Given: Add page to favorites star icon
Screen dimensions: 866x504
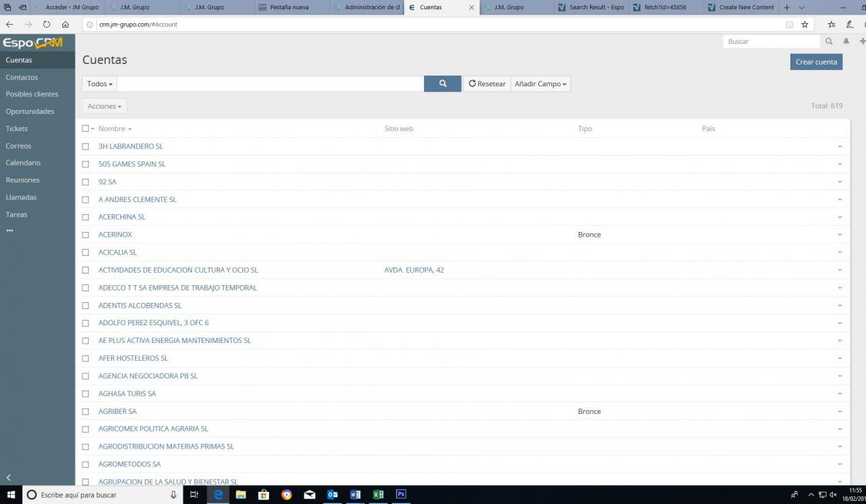Looking at the screenshot, I should pos(805,25).
